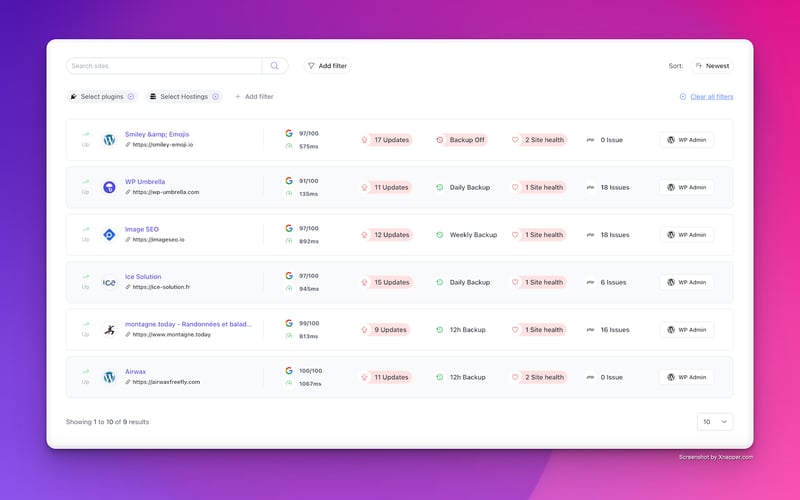Click Google icon beside 99/100 score
This screenshot has height=500, width=800.
[x=289, y=323]
